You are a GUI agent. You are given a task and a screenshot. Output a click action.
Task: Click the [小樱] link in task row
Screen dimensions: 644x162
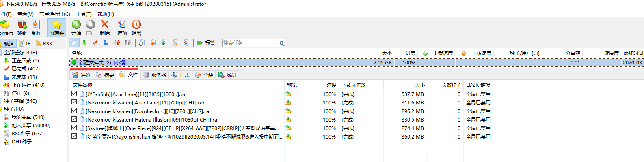click(x=120, y=63)
